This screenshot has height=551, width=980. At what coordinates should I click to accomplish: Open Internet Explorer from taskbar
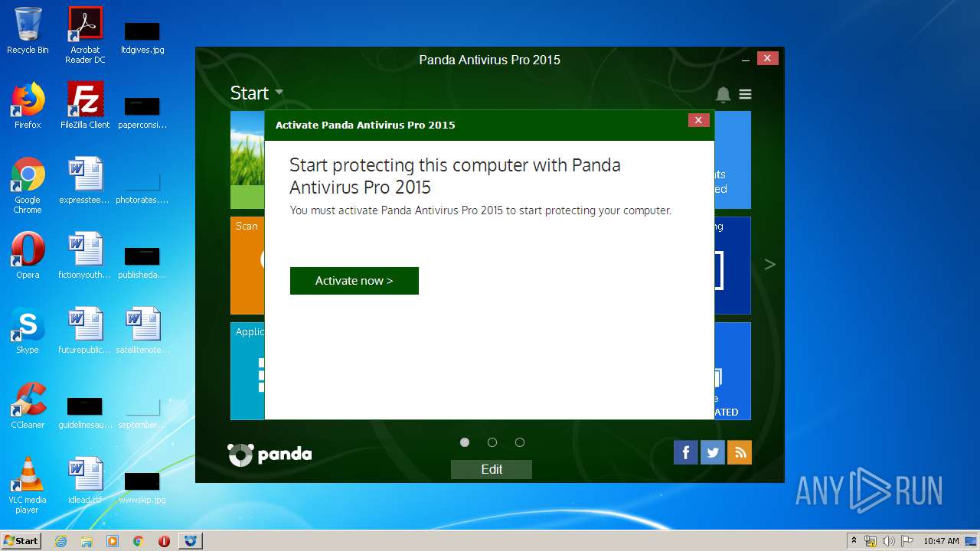60,541
